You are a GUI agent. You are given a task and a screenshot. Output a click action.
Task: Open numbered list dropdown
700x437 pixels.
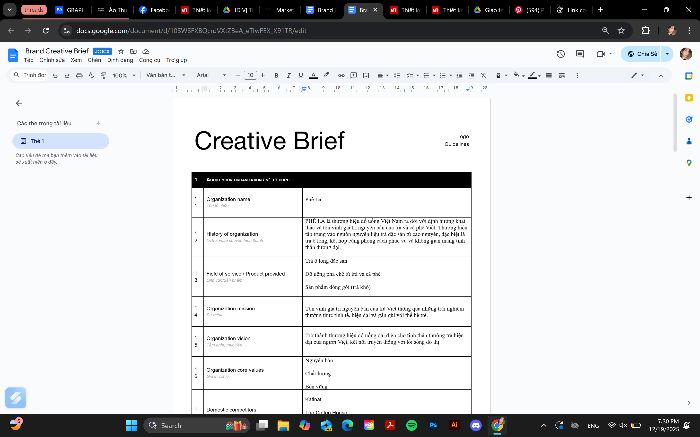pyautogui.click(x=445, y=75)
